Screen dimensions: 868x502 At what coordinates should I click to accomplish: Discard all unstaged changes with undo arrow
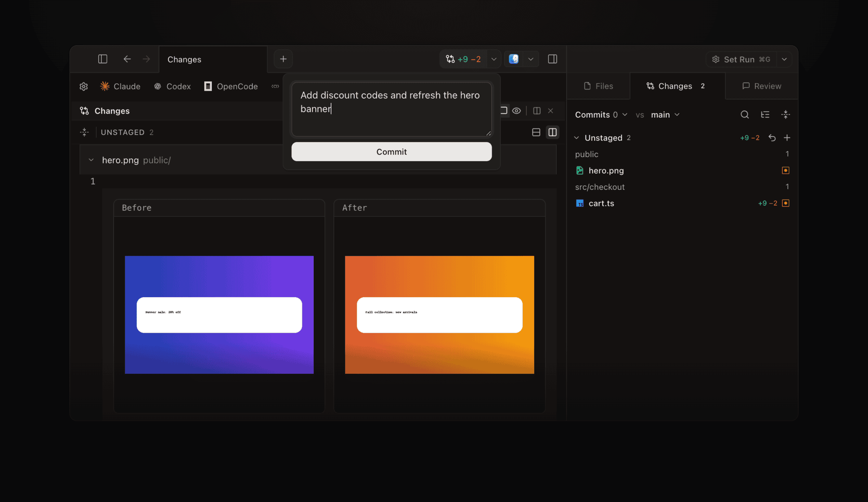point(772,138)
